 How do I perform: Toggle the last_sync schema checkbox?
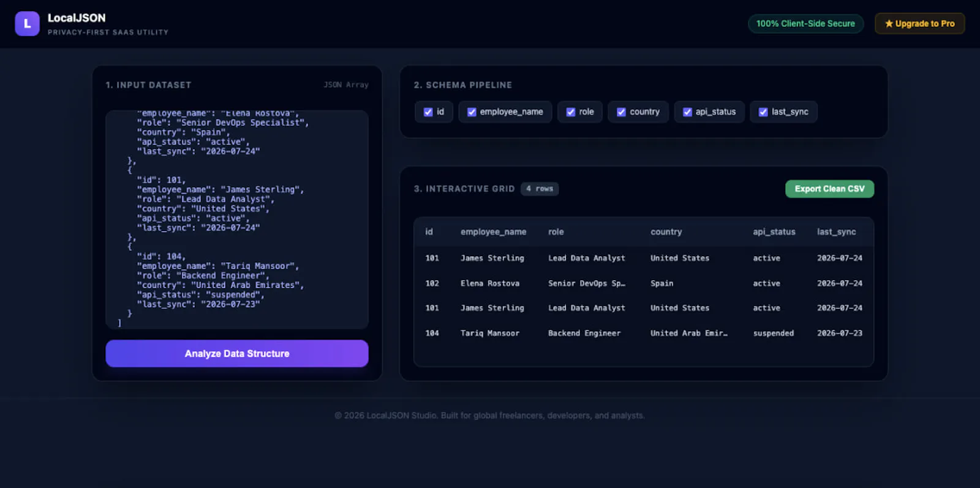(x=763, y=112)
